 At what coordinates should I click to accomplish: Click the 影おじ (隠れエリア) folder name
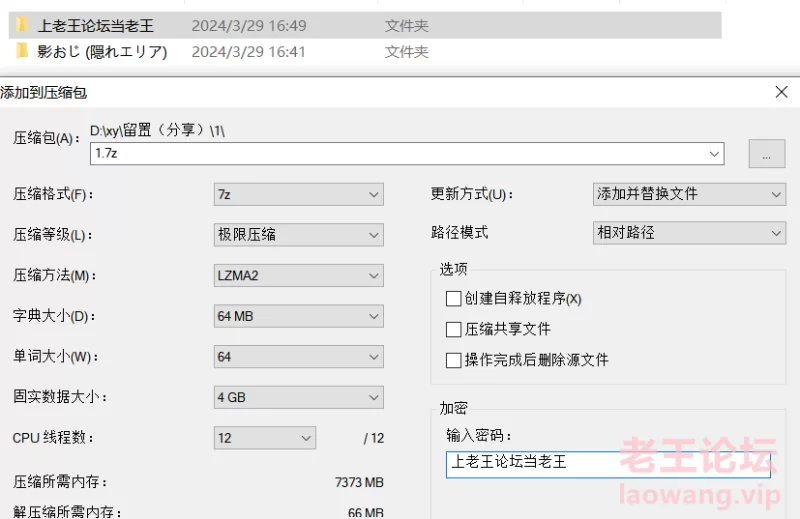click(102, 52)
